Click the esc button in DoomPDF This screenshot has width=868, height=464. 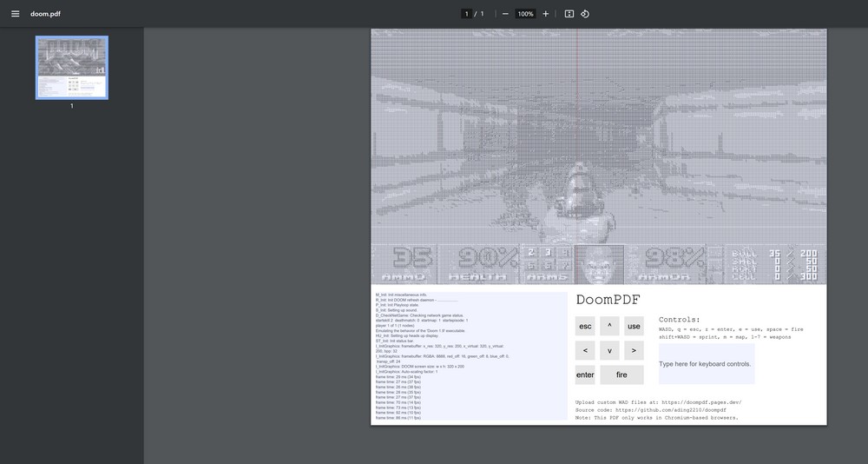(x=585, y=326)
